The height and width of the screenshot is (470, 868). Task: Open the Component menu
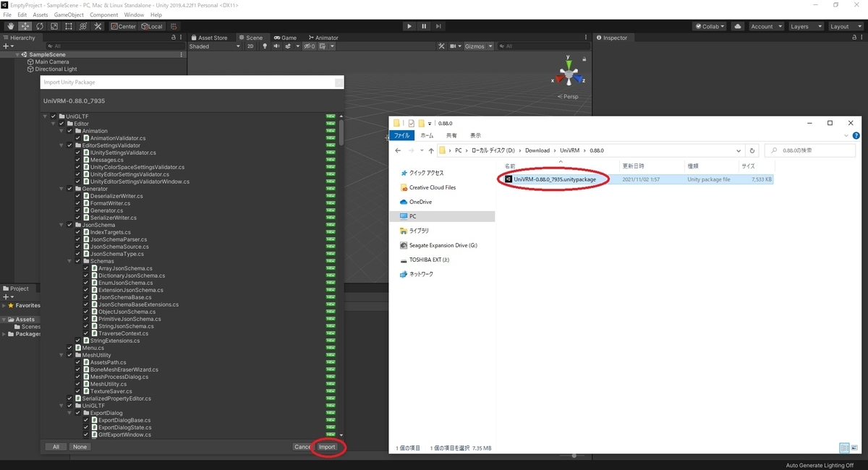coord(104,14)
